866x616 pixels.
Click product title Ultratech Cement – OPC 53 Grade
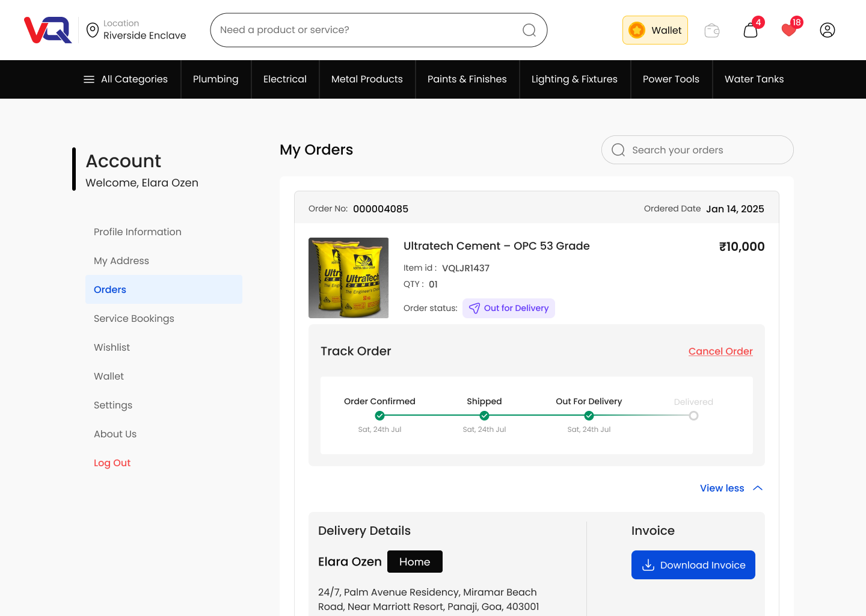pos(497,246)
